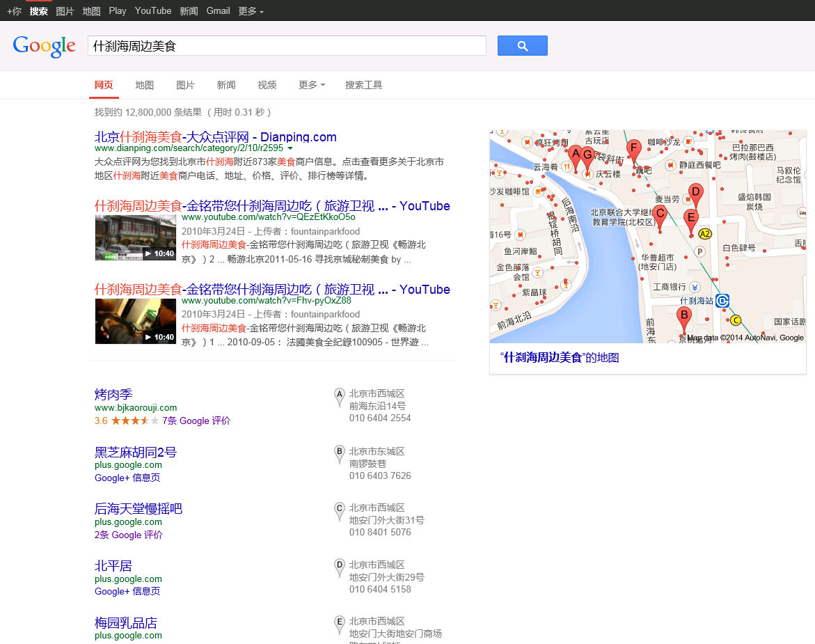Click the parking P icon on map
Screen dimensions: 815x644
point(699,251)
